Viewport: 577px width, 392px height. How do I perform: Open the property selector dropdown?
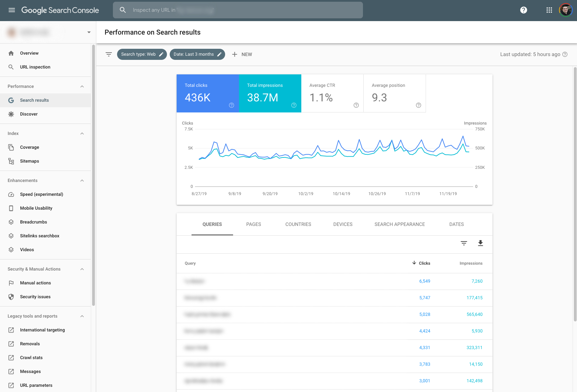pos(89,32)
